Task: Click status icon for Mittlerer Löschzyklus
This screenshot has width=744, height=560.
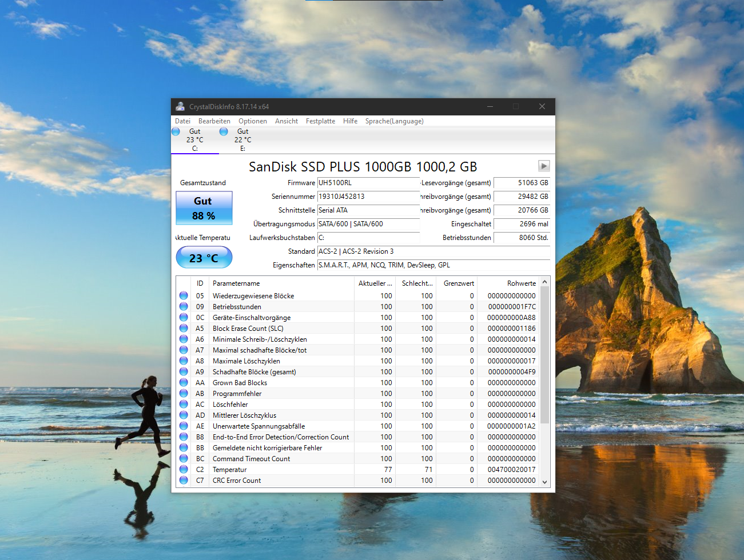Action: (184, 415)
